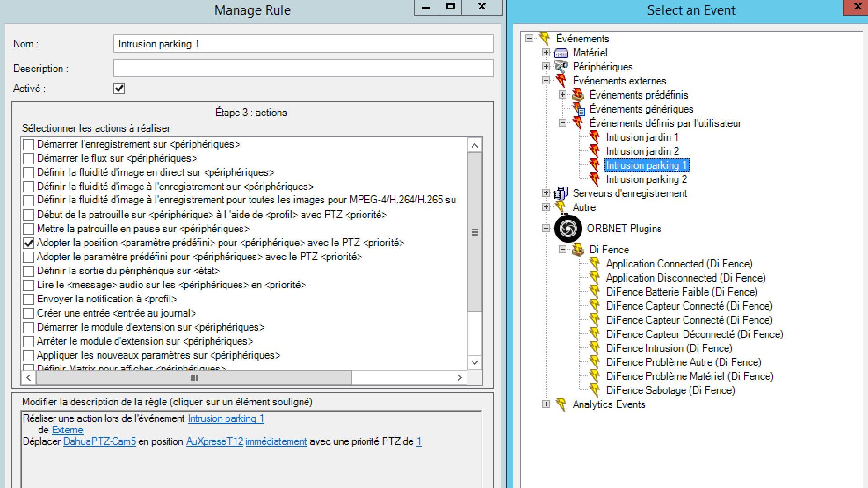Click the Application Connected event icon

(x=594, y=263)
